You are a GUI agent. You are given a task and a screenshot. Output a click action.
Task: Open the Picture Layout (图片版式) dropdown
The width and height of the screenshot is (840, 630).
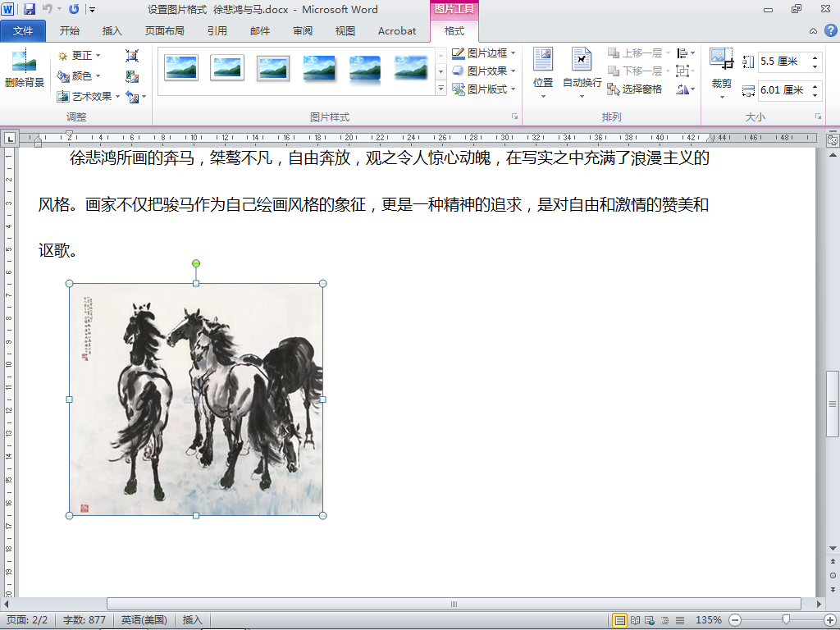tap(484, 89)
